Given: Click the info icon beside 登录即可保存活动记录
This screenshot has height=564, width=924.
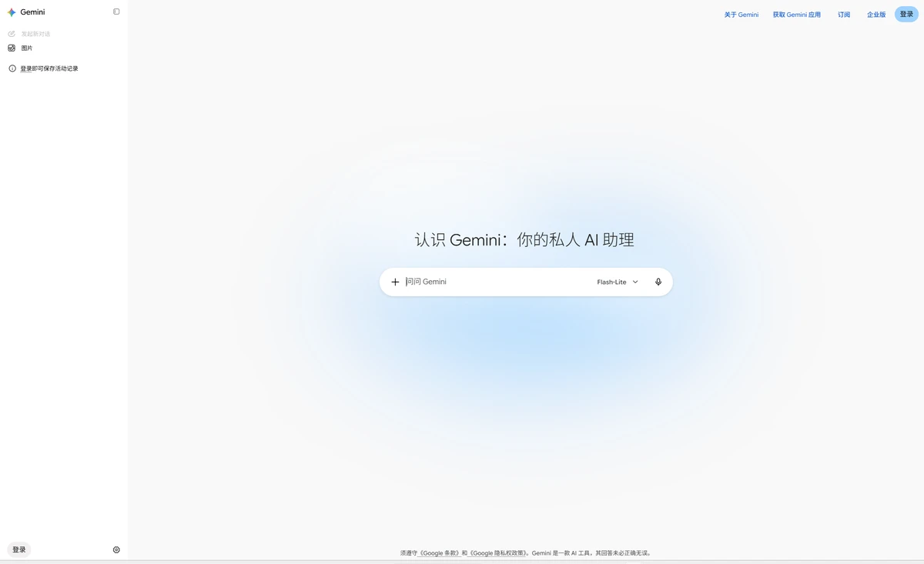Looking at the screenshot, I should (12, 68).
